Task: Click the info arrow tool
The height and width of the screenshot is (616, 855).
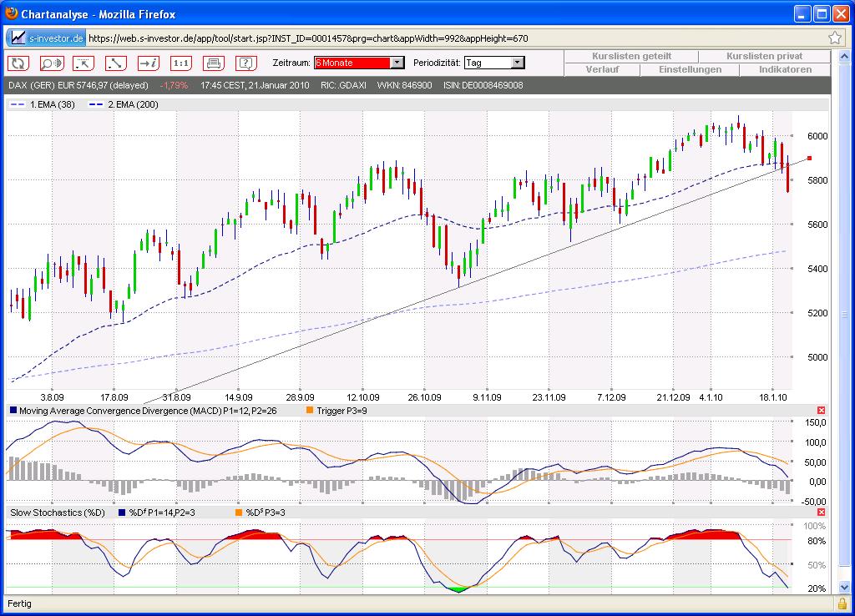Action: pyautogui.click(x=149, y=63)
